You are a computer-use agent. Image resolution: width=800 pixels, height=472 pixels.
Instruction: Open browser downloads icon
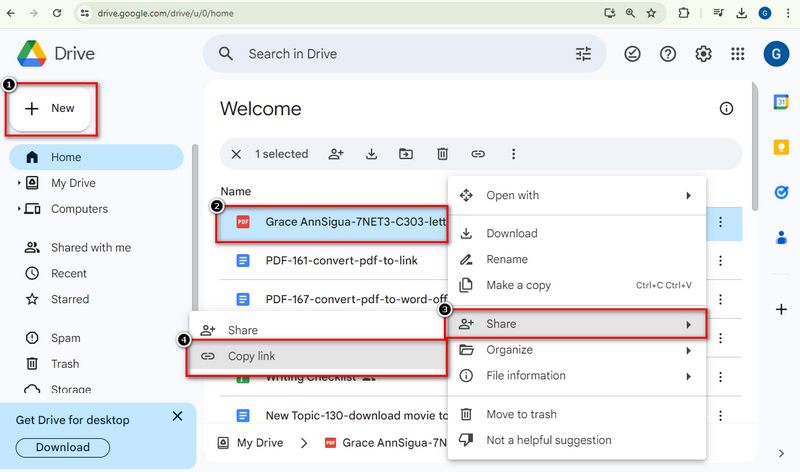pos(741,13)
